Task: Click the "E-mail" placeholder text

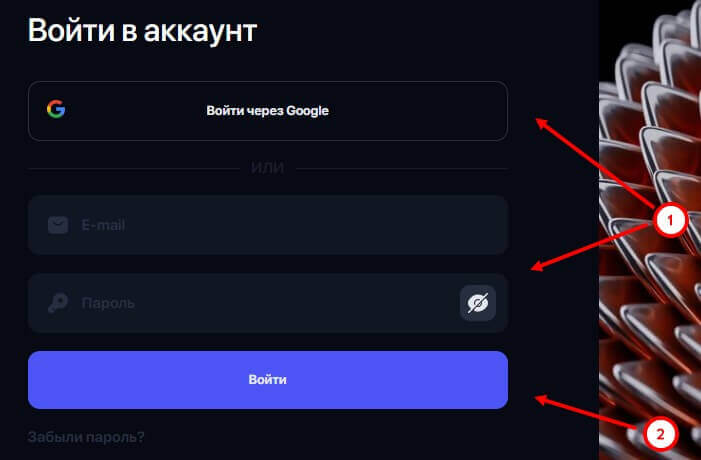Action: point(103,225)
